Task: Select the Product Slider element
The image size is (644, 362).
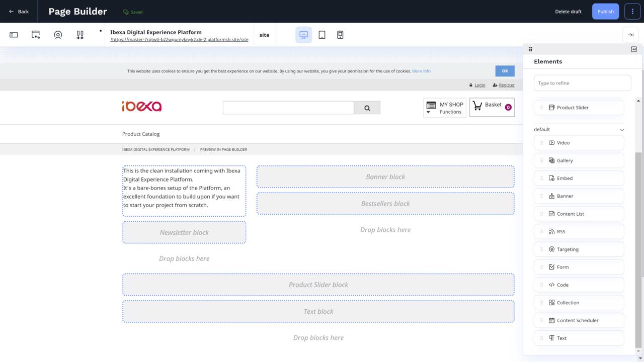Action: [x=579, y=108]
